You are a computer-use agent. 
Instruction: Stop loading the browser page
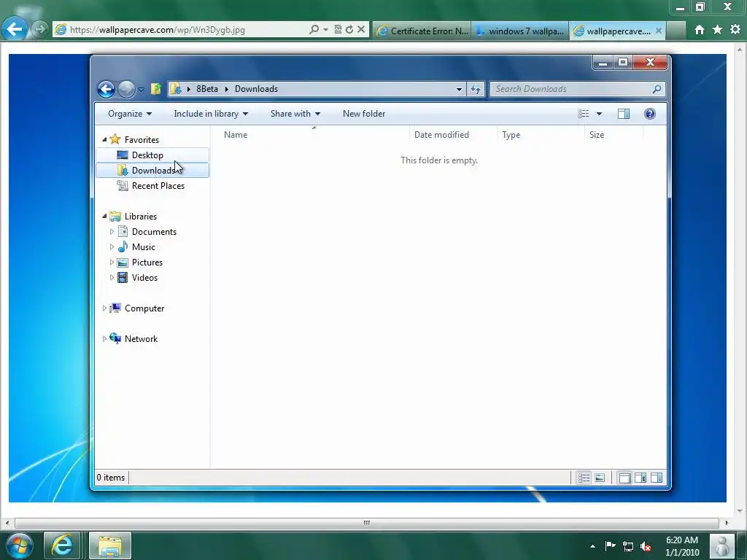(361, 29)
